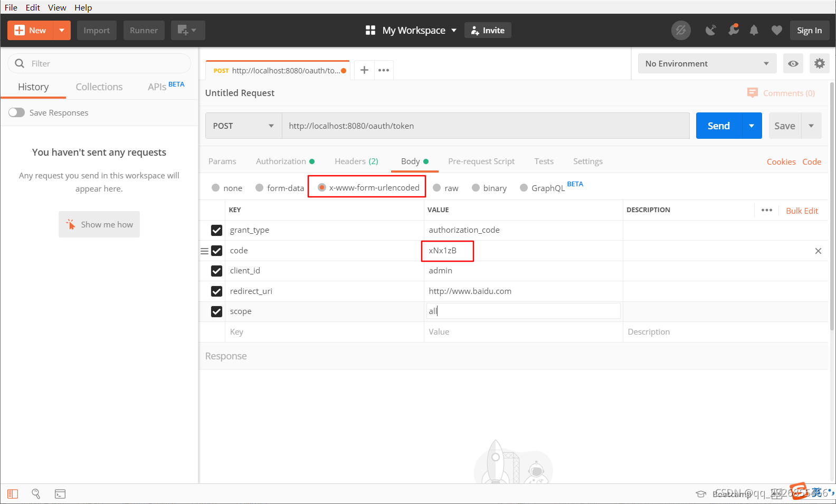Toggle the sidebar icon in status bar
The image size is (836, 504).
pyautogui.click(x=13, y=494)
